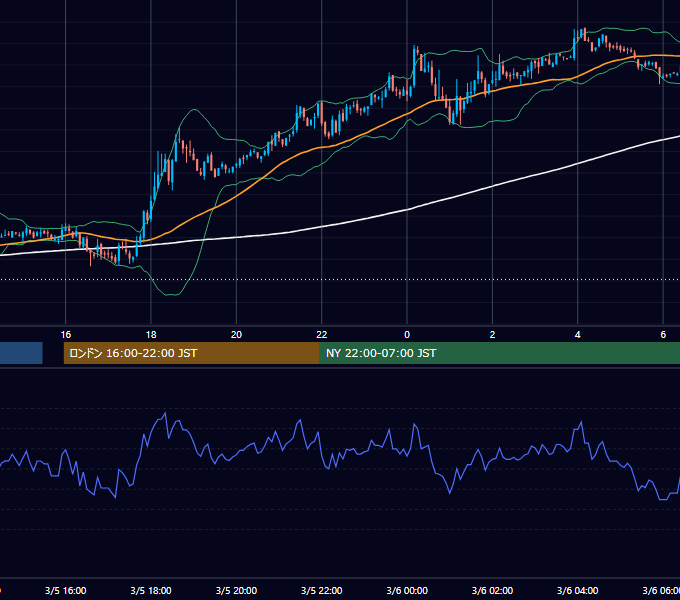Click the 3/5 20:00 date label

[236, 590]
